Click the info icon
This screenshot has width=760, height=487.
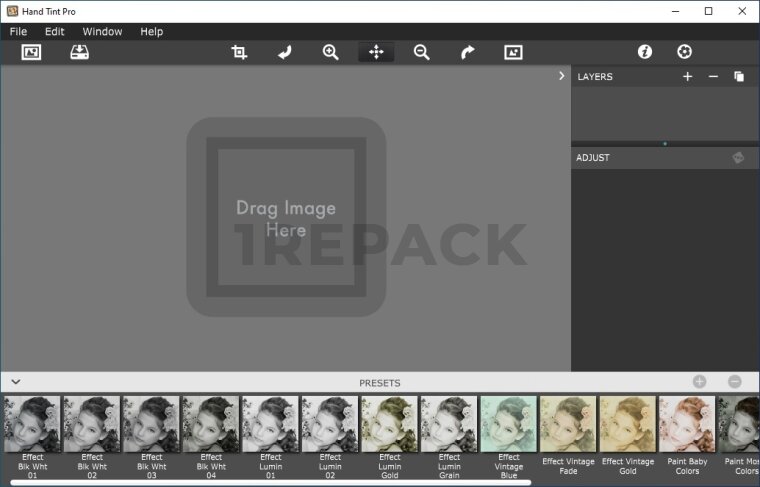click(x=645, y=52)
